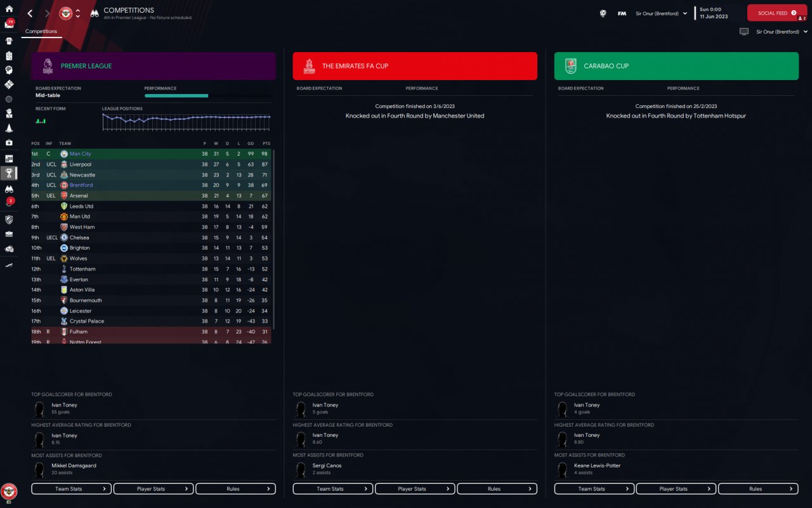Click the Recent Form green indicators

(41, 120)
